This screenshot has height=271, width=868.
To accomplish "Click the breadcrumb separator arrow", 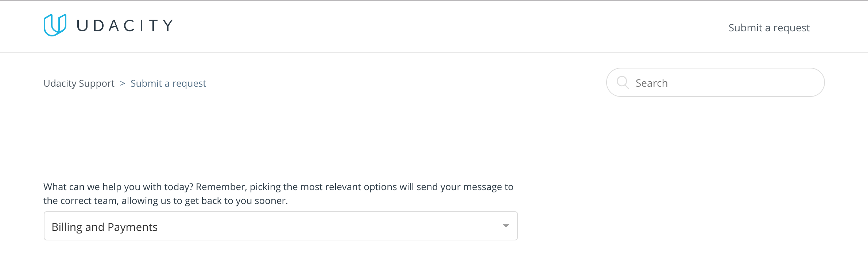I will (x=123, y=83).
